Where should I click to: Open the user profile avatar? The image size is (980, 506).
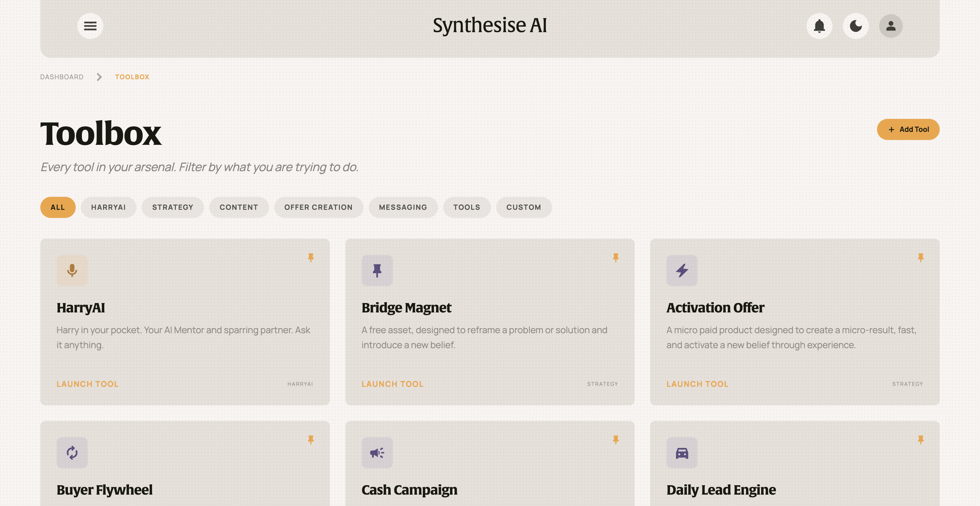coord(891,26)
